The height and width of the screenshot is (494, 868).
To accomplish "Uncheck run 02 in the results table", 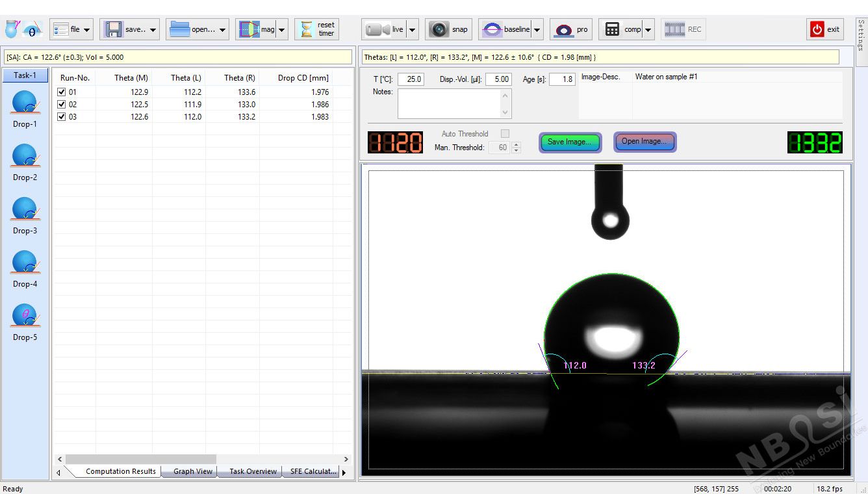I will [x=62, y=104].
